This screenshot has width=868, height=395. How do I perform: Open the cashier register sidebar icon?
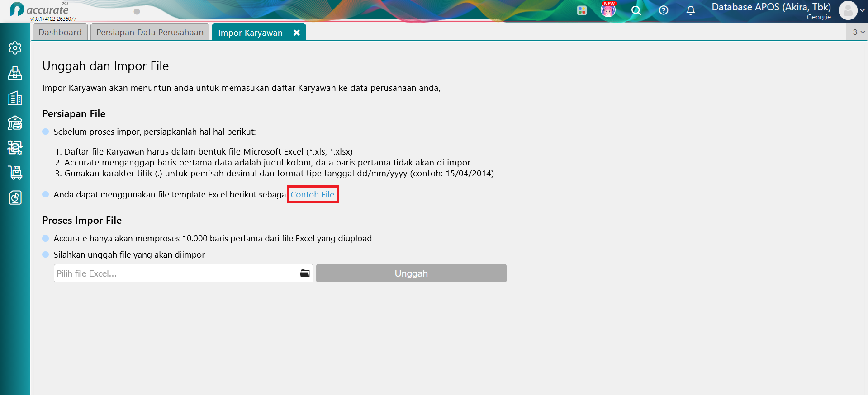[15, 73]
